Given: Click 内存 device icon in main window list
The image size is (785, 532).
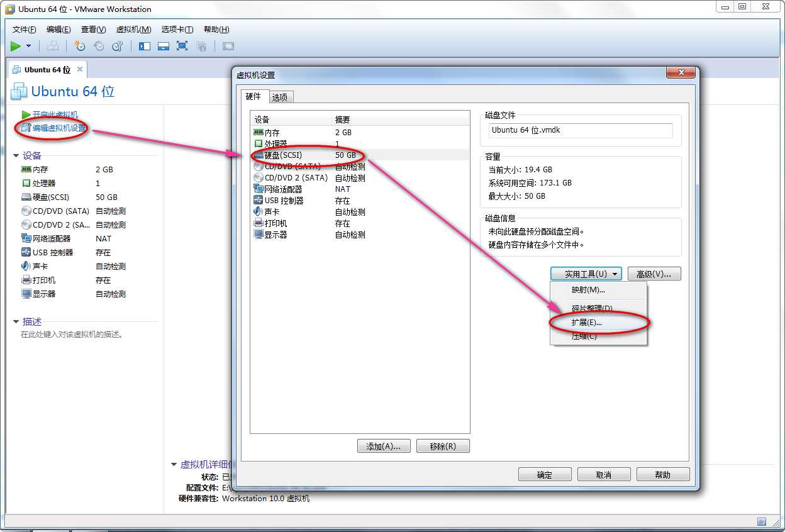Looking at the screenshot, I should pos(26,170).
